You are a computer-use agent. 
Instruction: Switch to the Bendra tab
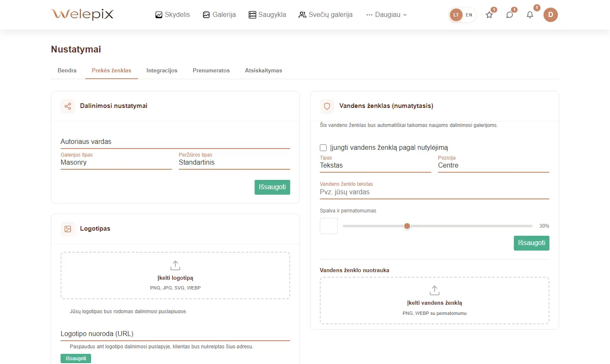tap(67, 71)
